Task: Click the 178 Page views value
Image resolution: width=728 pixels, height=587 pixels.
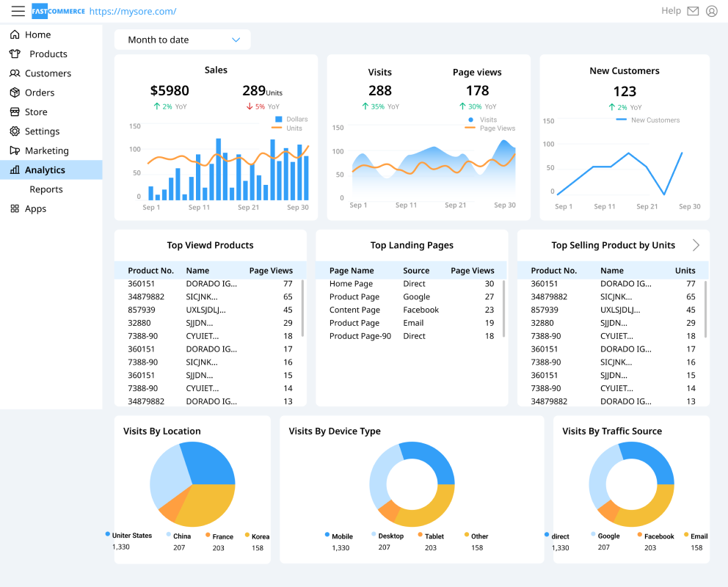Action: pos(477,90)
